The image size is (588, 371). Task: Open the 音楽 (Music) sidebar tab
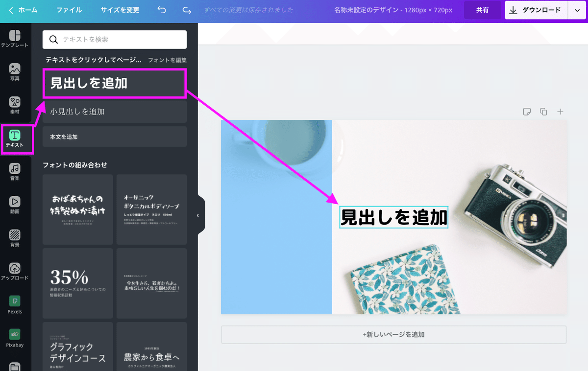[x=15, y=172]
